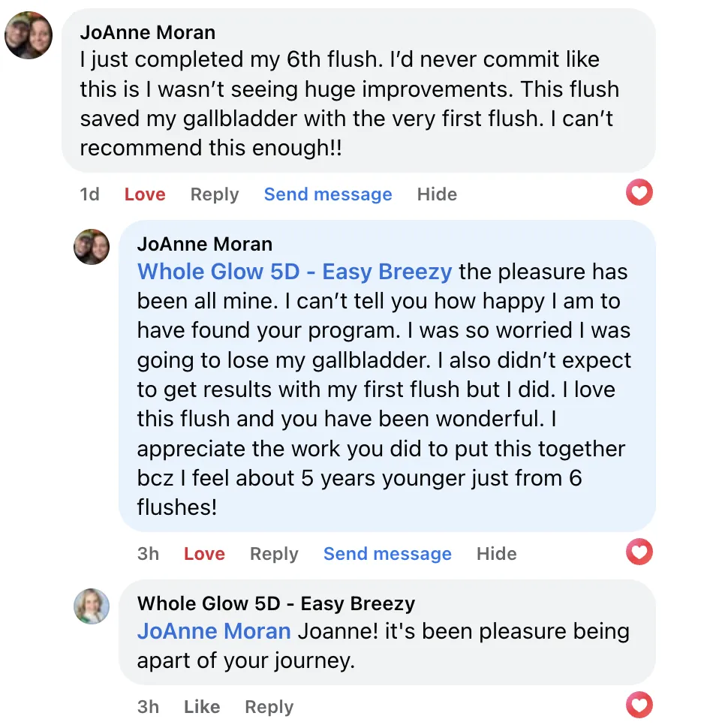Viewport: 707px width, 728px height.
Task: Hide JoAnne's 3h reply comment
Action: (496, 554)
